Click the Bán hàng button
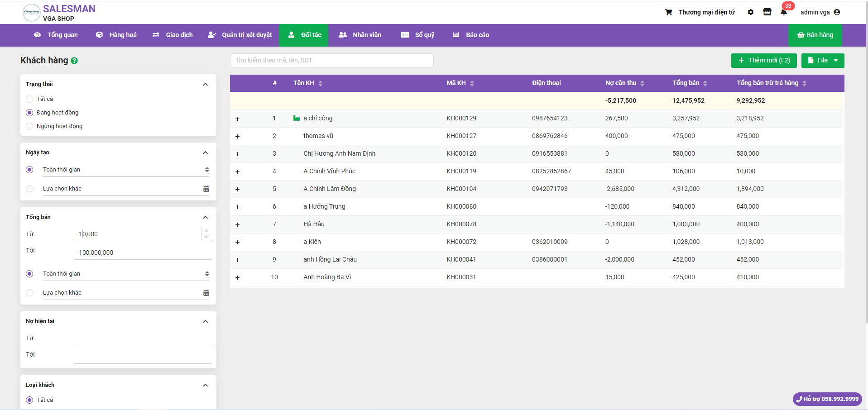Screen dimensions: 868x410 click(815, 35)
